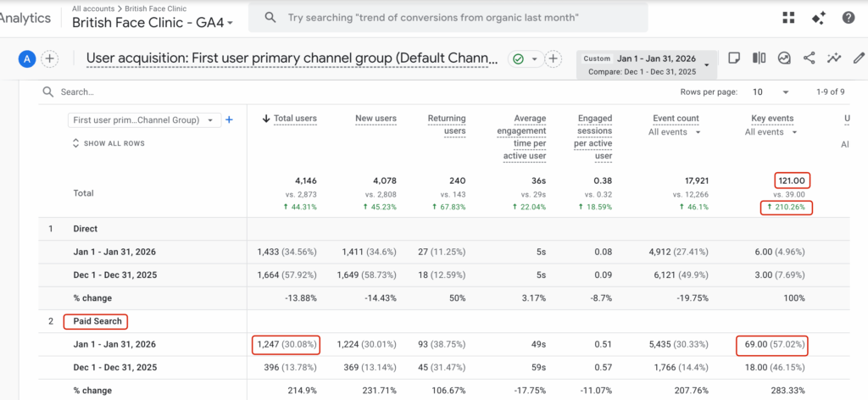Screen dimensions: 868x400
Task: Open the Insights chart icon
Action: click(784, 58)
